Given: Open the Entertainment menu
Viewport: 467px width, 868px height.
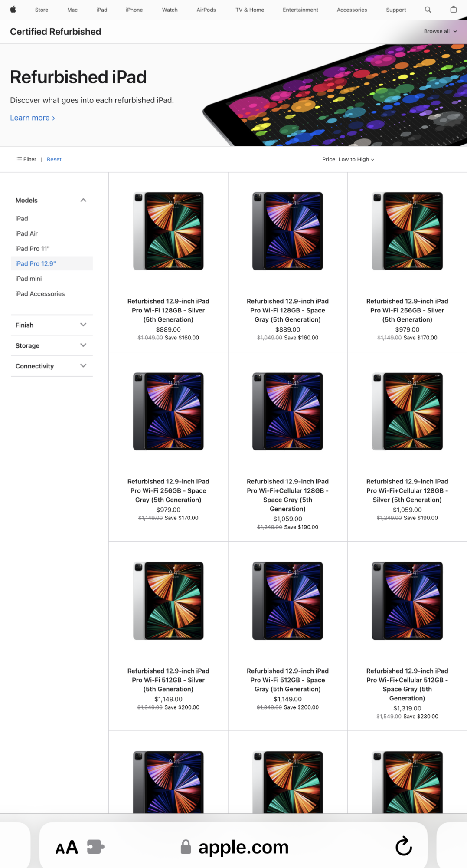Looking at the screenshot, I should coord(300,10).
